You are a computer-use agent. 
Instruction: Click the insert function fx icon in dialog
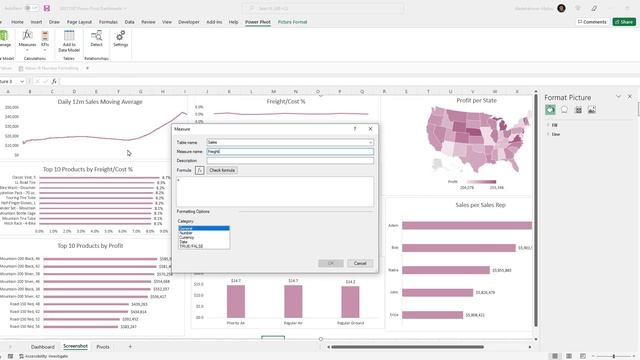click(x=200, y=170)
